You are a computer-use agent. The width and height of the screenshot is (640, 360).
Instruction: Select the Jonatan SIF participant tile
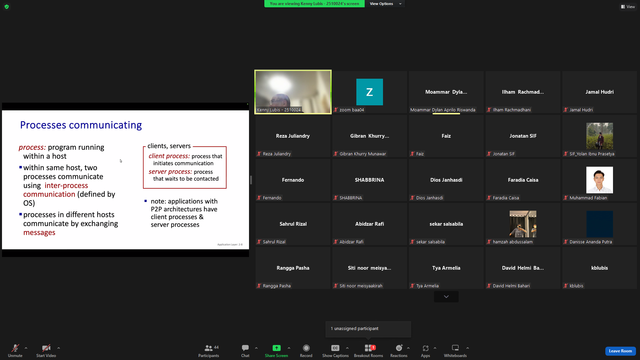point(522,136)
